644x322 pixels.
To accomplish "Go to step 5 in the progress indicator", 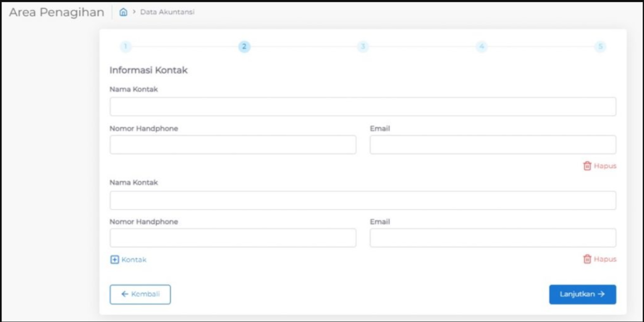I will pos(600,46).
